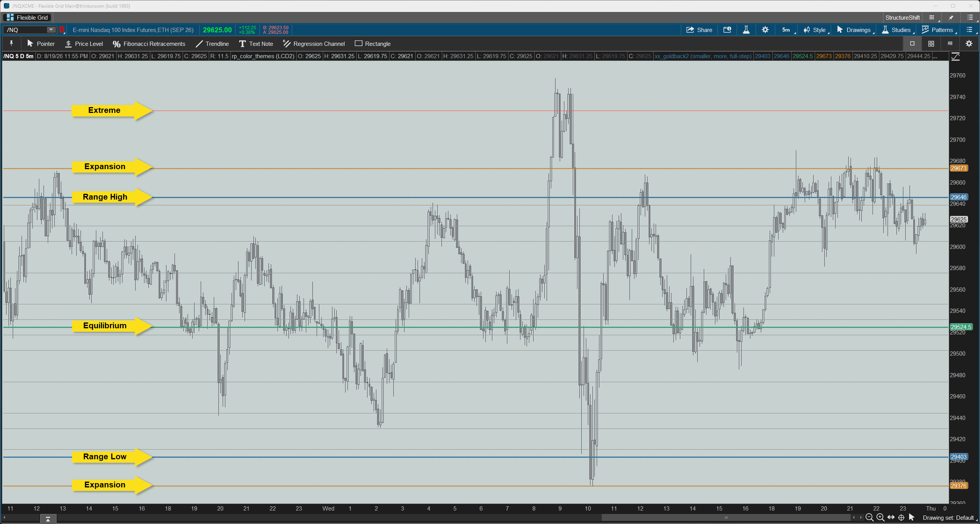Click the crosshair target icon

[x=901, y=517]
